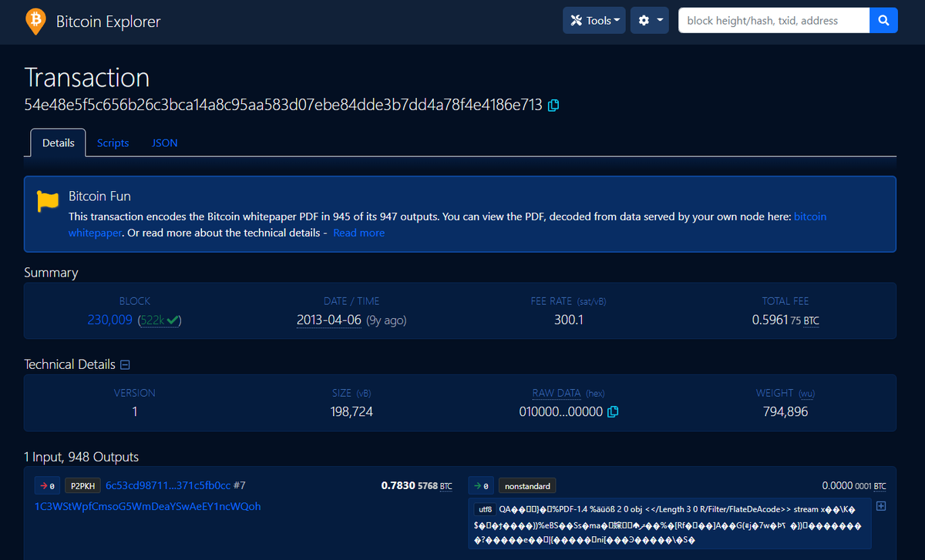
Task: Click the Bitcoin Fun flag icon
Action: pyautogui.click(x=48, y=202)
